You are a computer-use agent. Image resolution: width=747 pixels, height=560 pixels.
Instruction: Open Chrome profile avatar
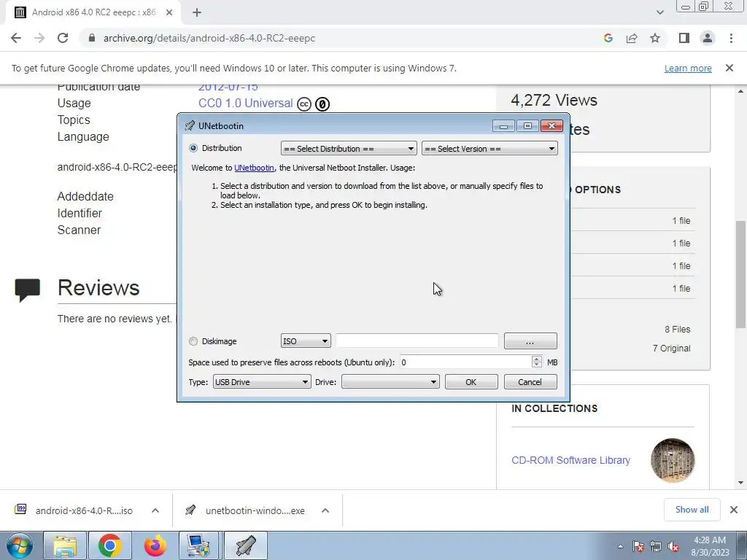pos(708,38)
